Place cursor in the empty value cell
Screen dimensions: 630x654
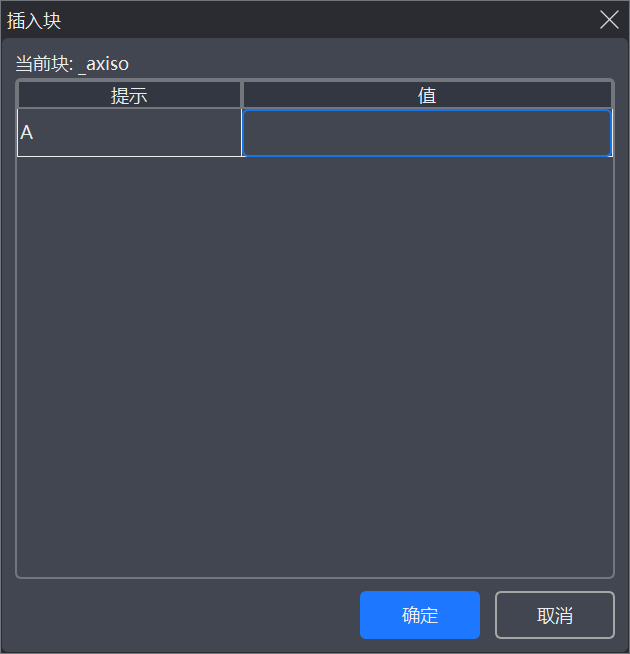[427, 133]
